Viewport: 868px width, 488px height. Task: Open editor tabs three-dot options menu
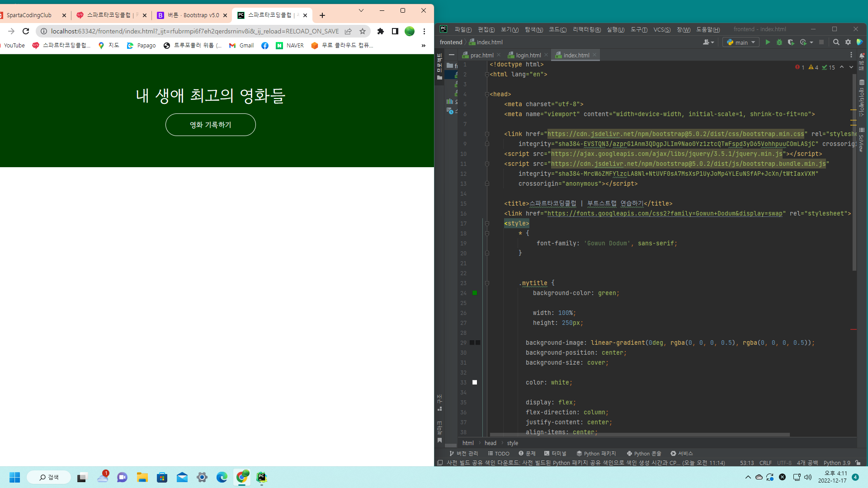(x=851, y=55)
